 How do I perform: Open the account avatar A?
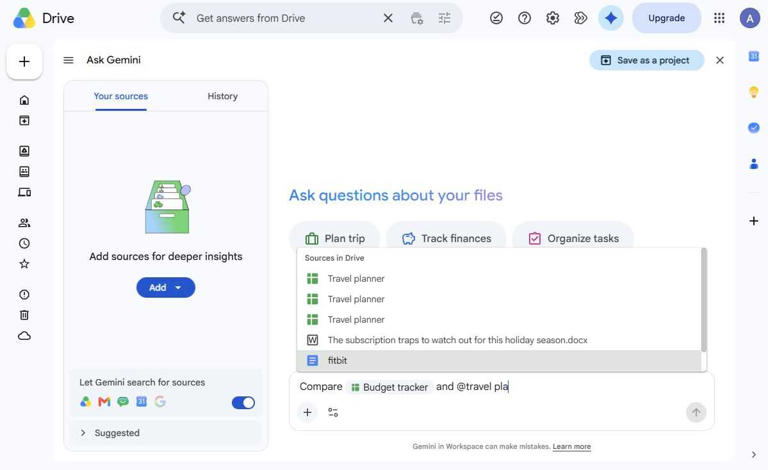pos(749,19)
